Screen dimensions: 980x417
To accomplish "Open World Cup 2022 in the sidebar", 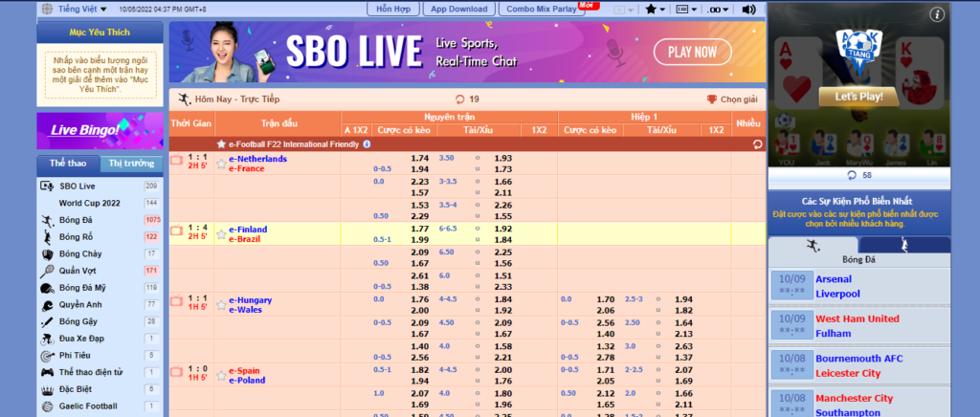I will [100, 203].
